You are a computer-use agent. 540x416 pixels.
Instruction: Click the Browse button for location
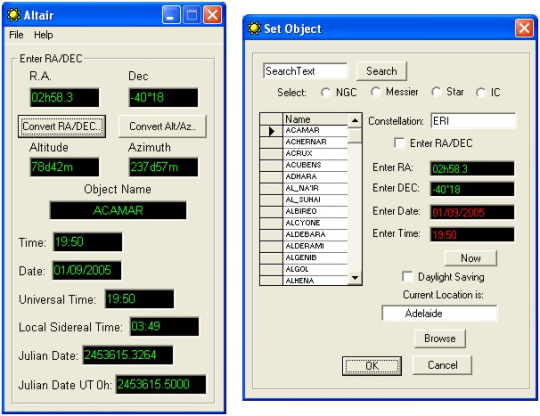tap(440, 339)
